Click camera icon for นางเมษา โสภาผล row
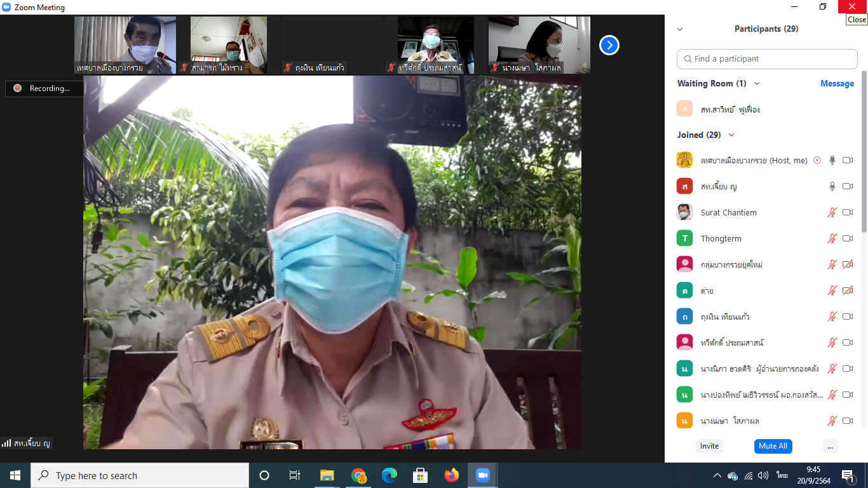868x488 pixels. pyautogui.click(x=848, y=421)
